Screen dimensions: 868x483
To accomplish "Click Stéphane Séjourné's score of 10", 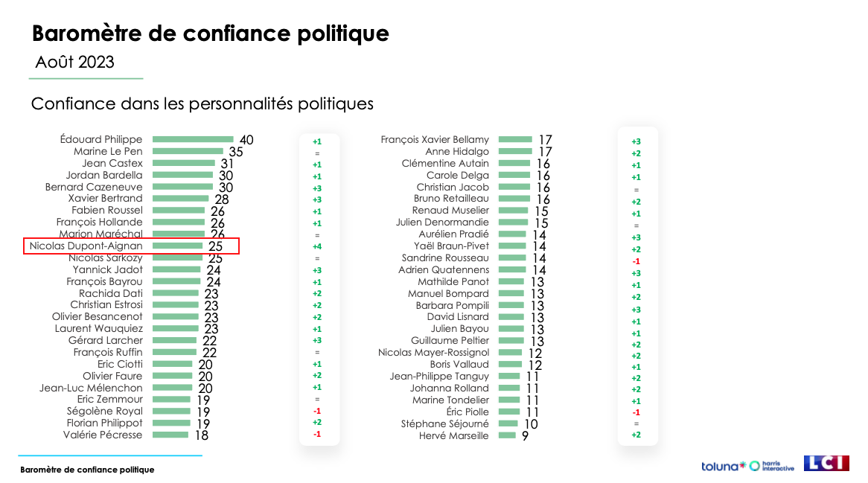I will [x=531, y=424].
